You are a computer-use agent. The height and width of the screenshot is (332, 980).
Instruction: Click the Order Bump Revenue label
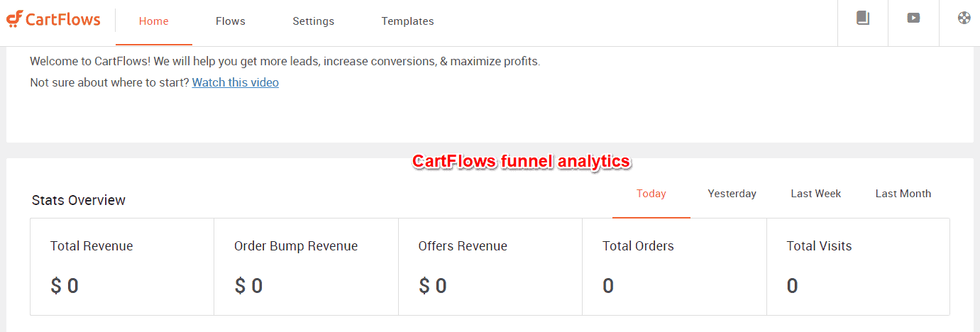pyautogui.click(x=296, y=246)
